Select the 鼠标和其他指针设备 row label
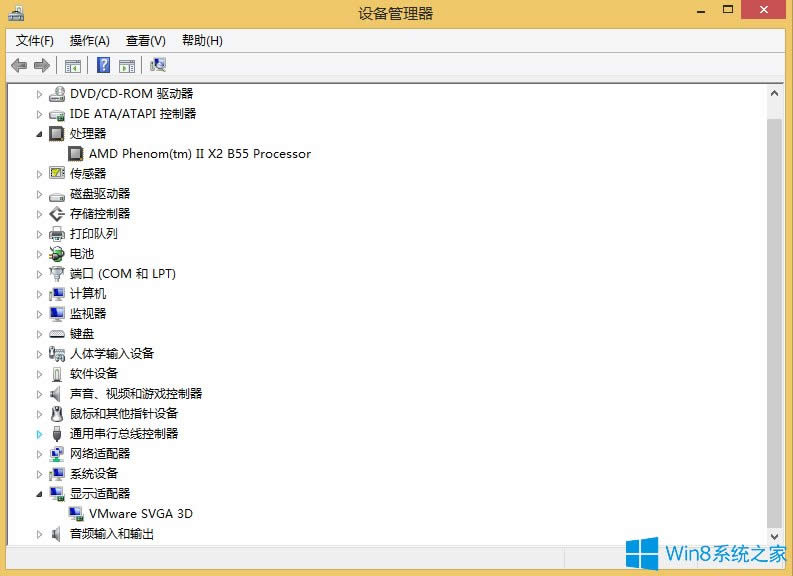793x576 pixels. (124, 414)
